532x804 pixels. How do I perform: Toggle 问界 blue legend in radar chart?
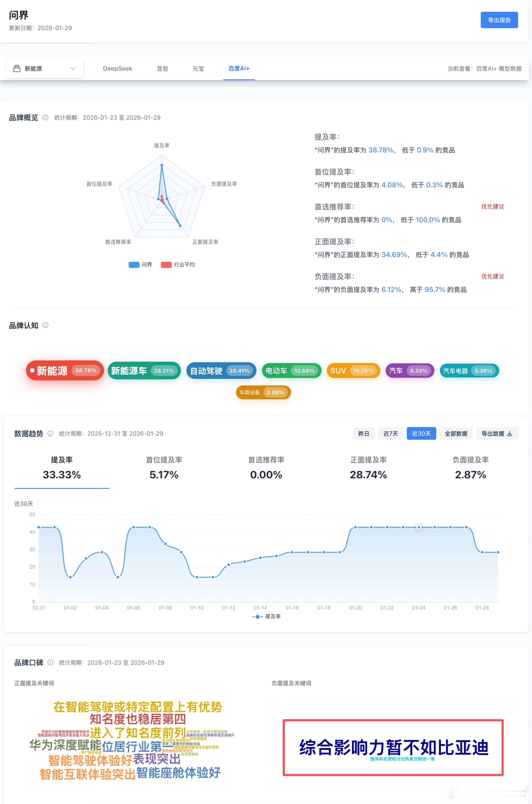(x=134, y=265)
